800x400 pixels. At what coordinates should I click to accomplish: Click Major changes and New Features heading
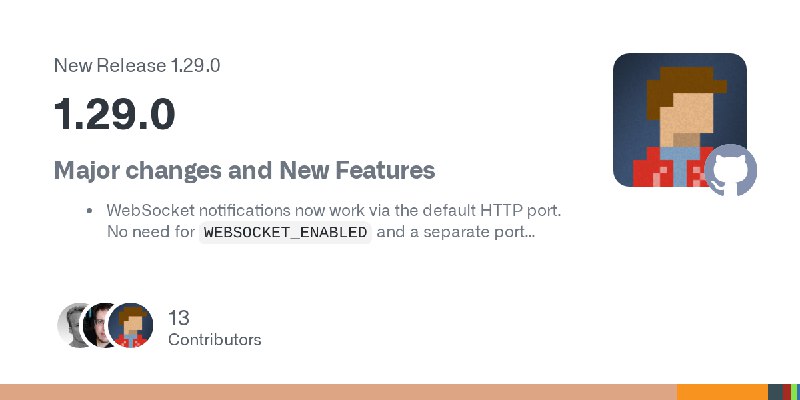click(x=244, y=170)
